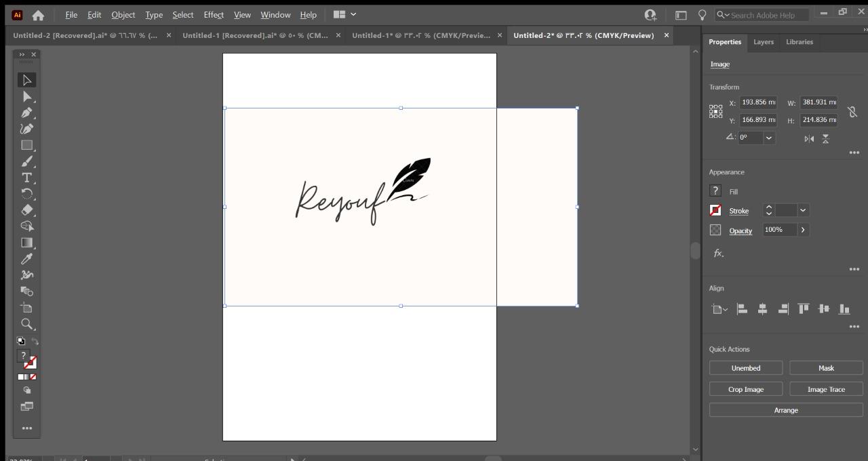The height and width of the screenshot is (461, 868).
Task: Select the Rotate tool
Action: pos(27,194)
